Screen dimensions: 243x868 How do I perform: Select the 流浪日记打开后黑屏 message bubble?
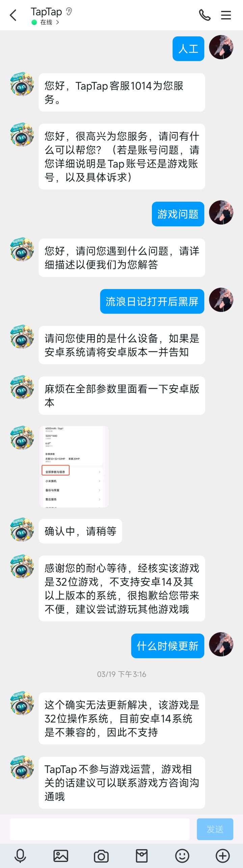tap(152, 301)
